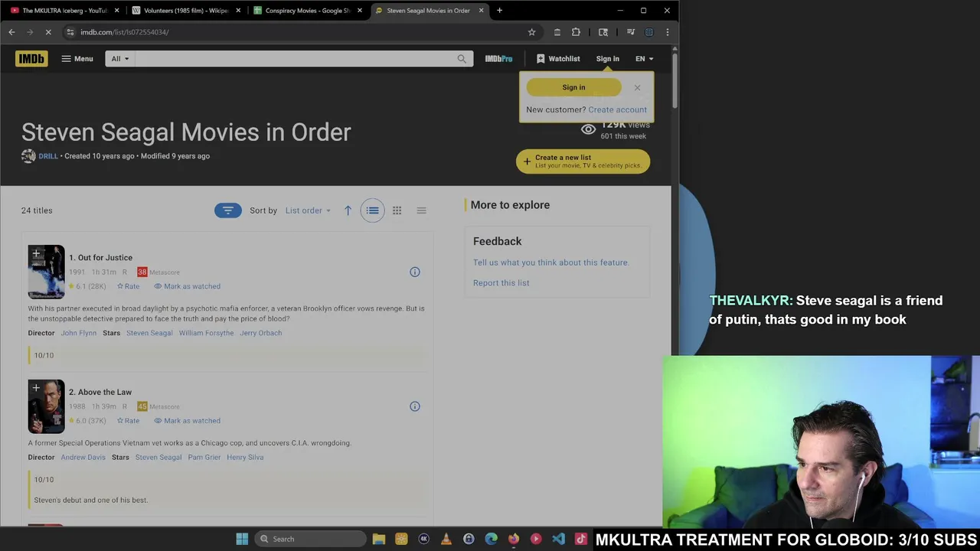Open DRILL user profile link
Screen dimensions: 980x551
pyautogui.click(x=48, y=156)
